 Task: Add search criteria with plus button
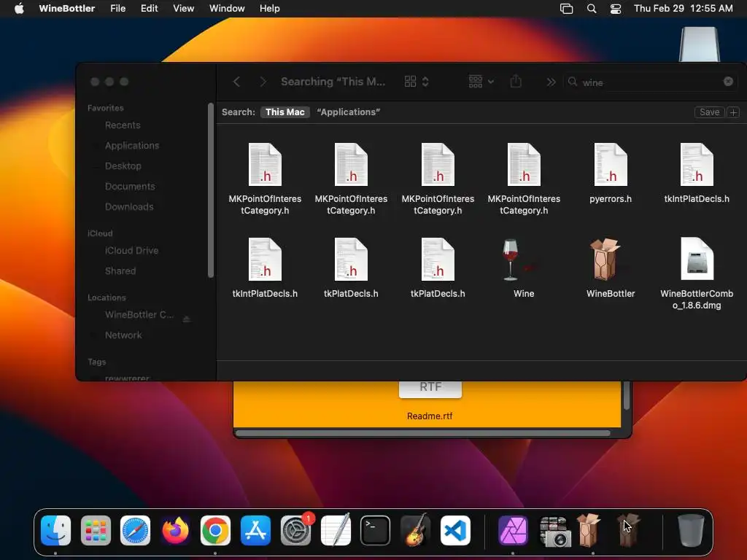(x=734, y=112)
